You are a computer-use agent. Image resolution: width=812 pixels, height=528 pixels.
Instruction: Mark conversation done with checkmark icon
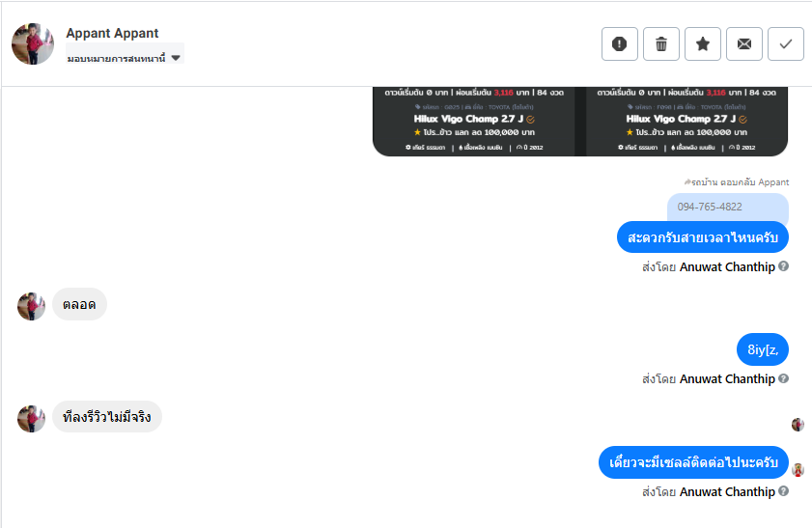(786, 43)
